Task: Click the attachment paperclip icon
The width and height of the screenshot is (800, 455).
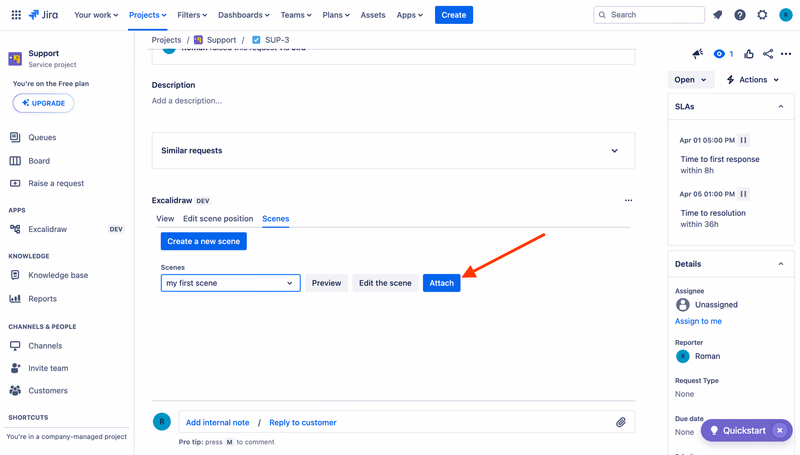Action: click(x=620, y=422)
